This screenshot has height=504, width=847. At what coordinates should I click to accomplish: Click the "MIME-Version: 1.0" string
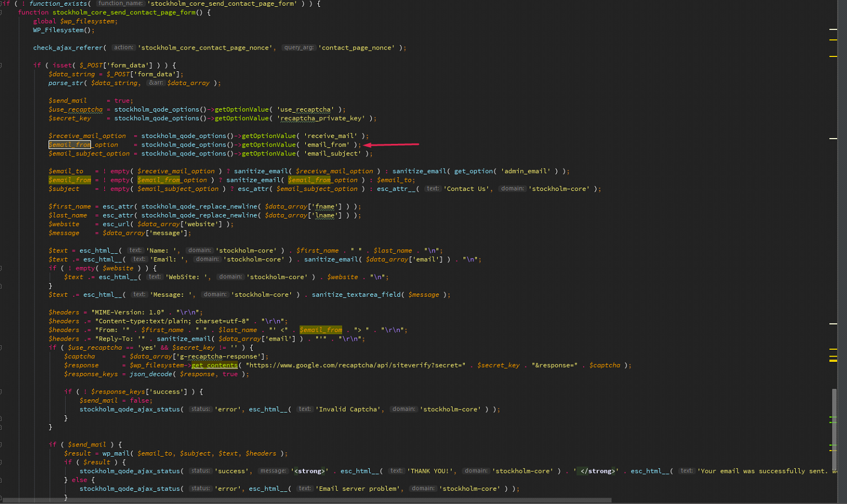tap(127, 312)
